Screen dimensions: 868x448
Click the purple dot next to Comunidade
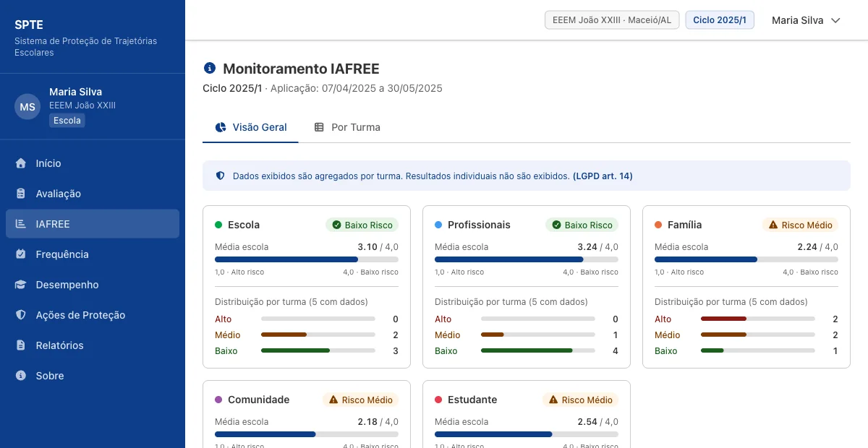coord(218,400)
